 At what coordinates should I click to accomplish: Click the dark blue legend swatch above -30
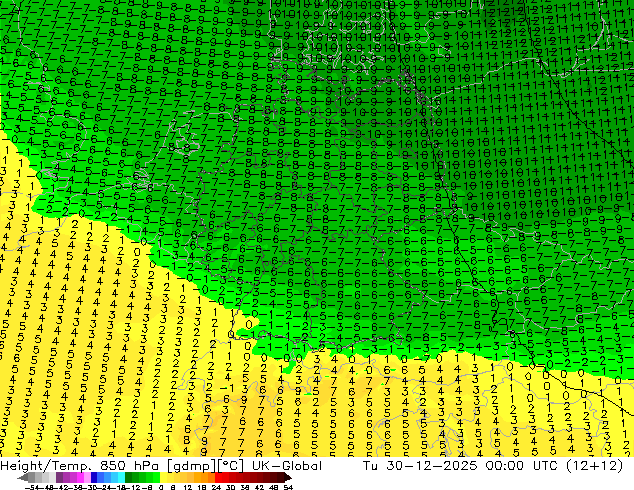click(94, 477)
